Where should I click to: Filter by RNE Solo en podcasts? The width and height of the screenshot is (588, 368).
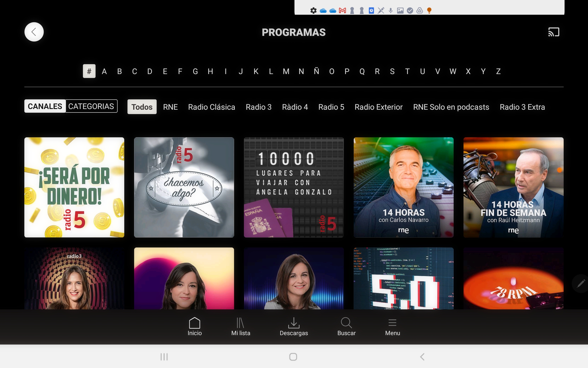click(x=451, y=107)
